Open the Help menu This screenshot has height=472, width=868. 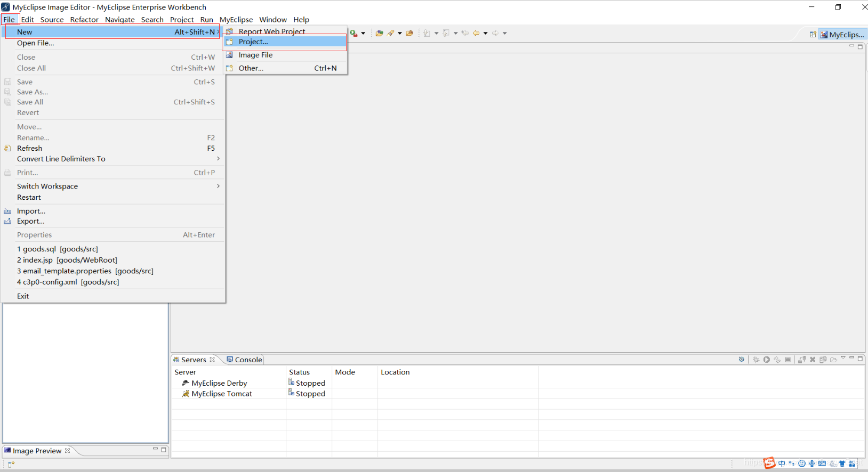point(301,20)
